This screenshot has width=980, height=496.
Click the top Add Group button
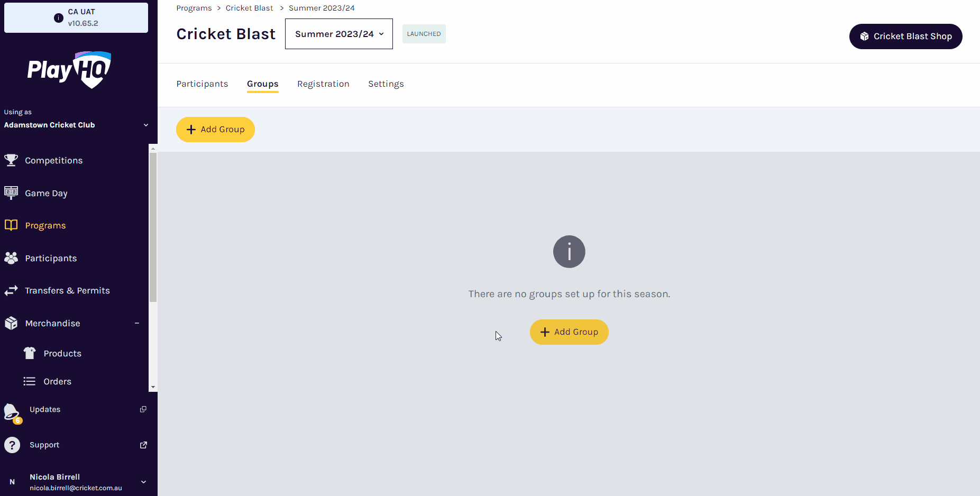[x=215, y=130]
